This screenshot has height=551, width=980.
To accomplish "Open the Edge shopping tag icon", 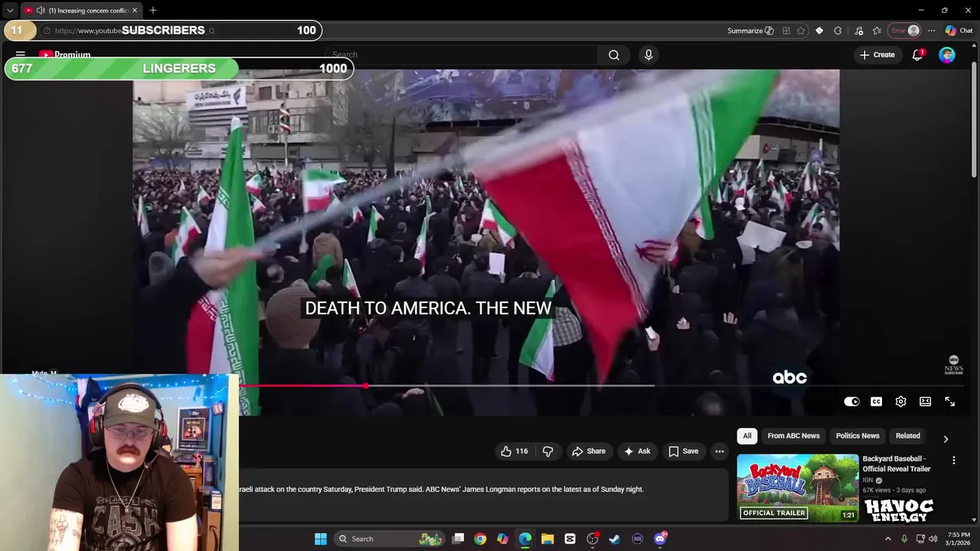I will (819, 31).
